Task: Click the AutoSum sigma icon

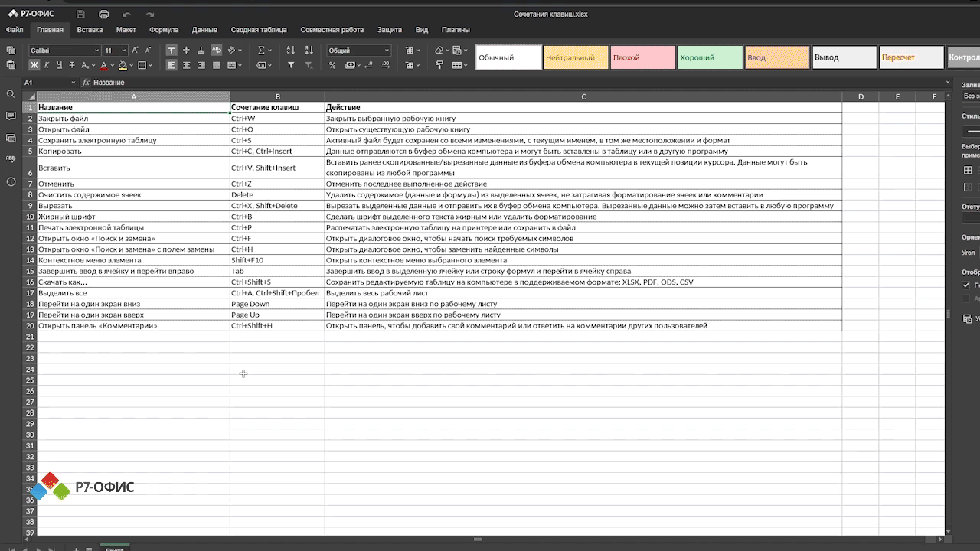Action: click(x=261, y=50)
